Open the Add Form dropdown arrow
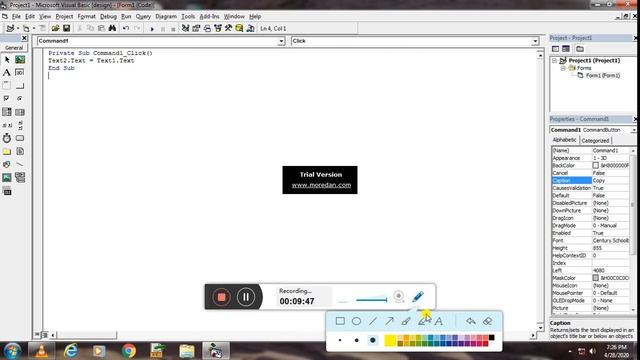 [34, 28]
